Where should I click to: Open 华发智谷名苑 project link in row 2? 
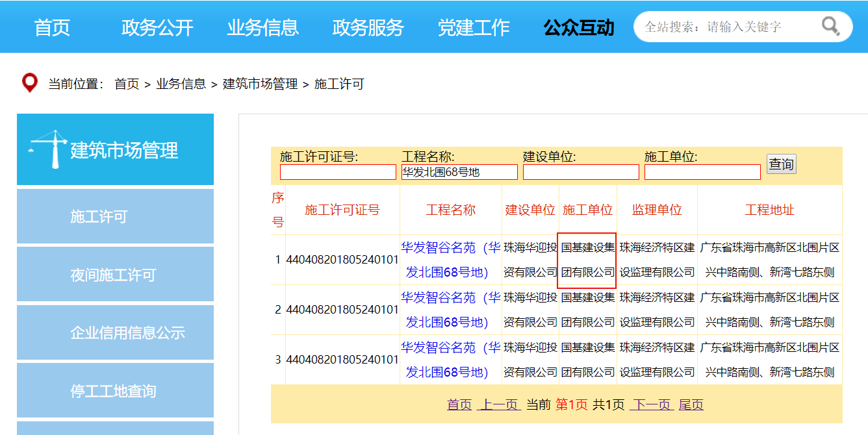[x=450, y=310]
